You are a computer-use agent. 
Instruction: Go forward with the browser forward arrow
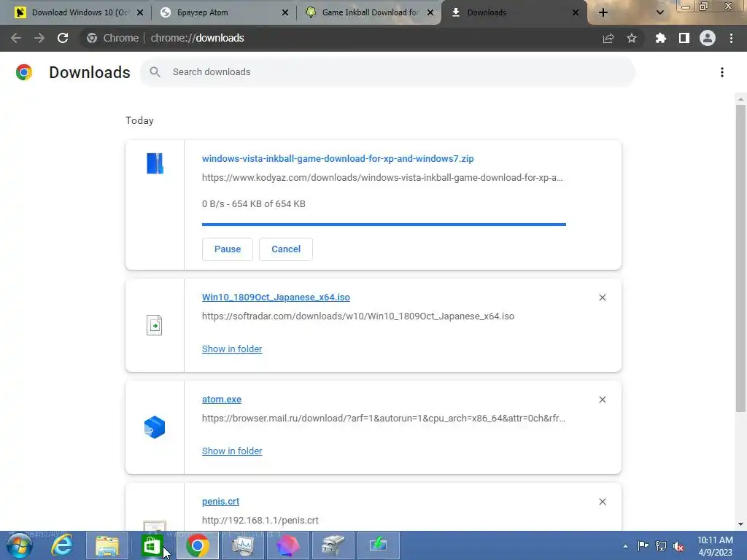click(x=39, y=38)
